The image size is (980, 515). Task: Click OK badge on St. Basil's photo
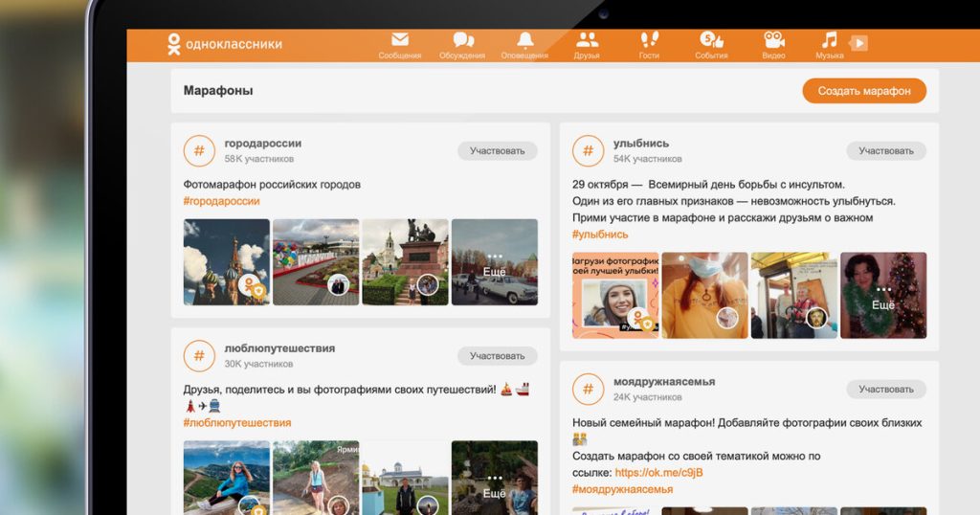tap(250, 286)
